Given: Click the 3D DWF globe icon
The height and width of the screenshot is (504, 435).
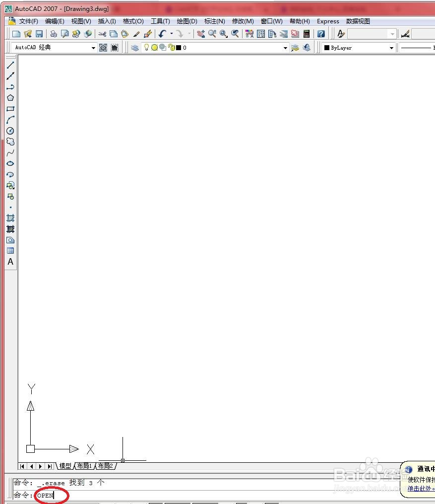Looking at the screenshot, I should tap(88, 34).
